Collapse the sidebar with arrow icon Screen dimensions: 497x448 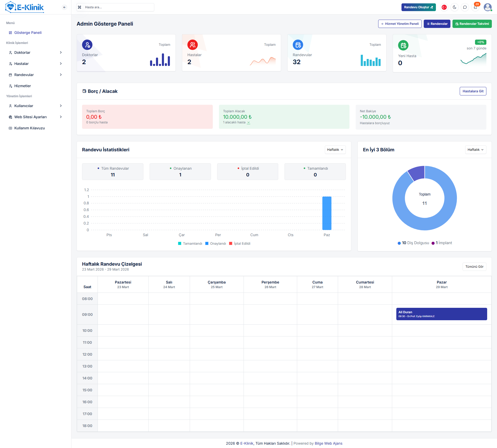(64, 7)
